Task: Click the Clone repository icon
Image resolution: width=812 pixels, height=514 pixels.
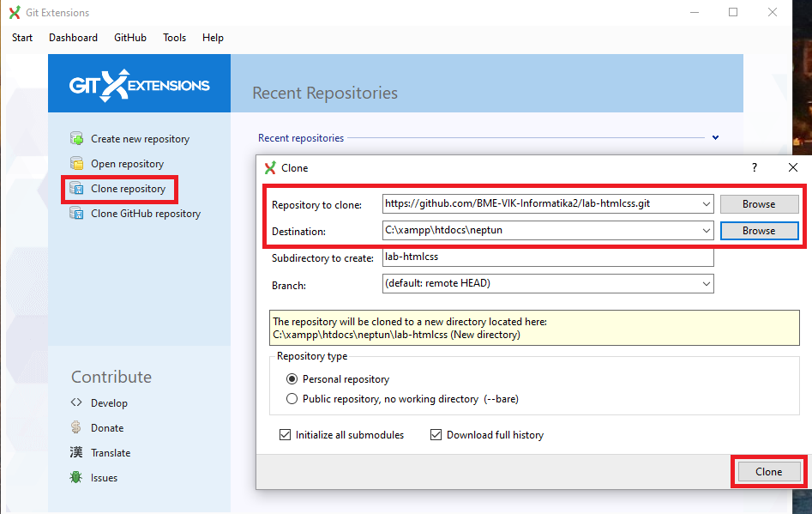Action: point(76,189)
